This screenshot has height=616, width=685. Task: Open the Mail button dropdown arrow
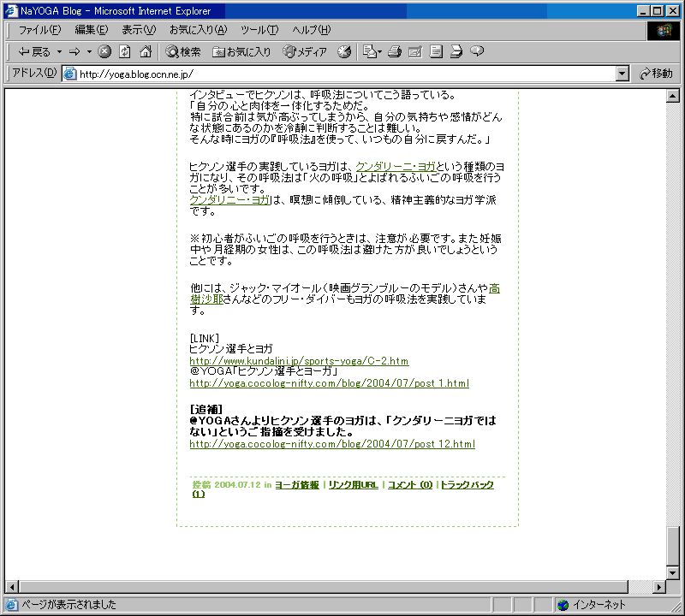click(379, 52)
